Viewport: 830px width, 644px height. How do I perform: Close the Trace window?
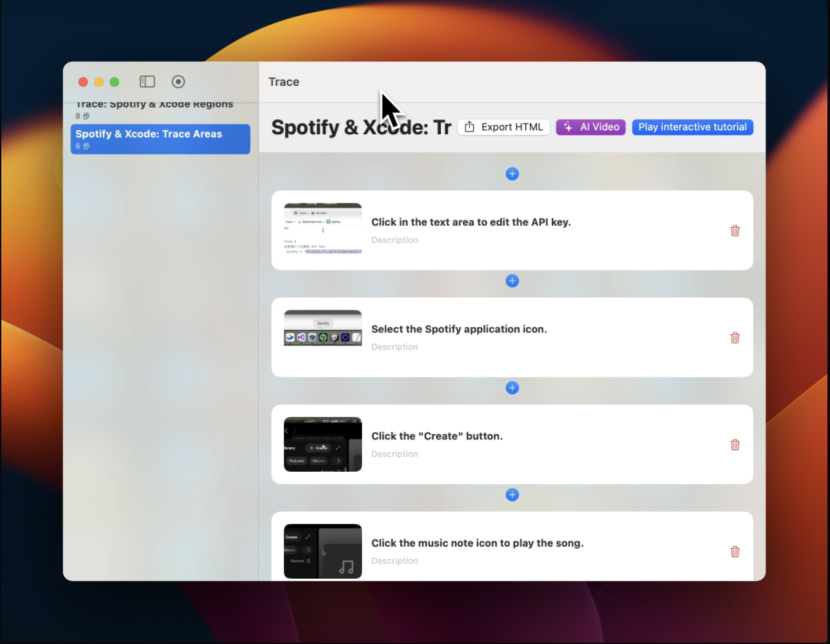point(83,82)
